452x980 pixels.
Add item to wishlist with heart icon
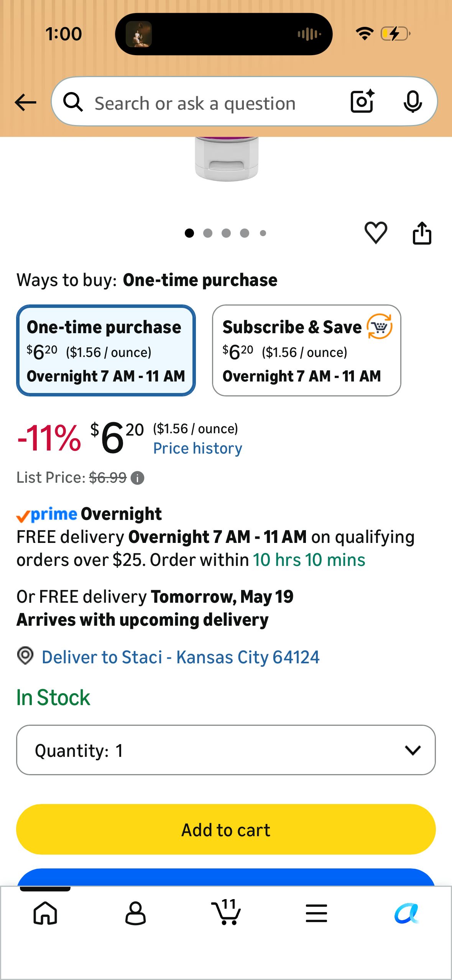point(376,232)
